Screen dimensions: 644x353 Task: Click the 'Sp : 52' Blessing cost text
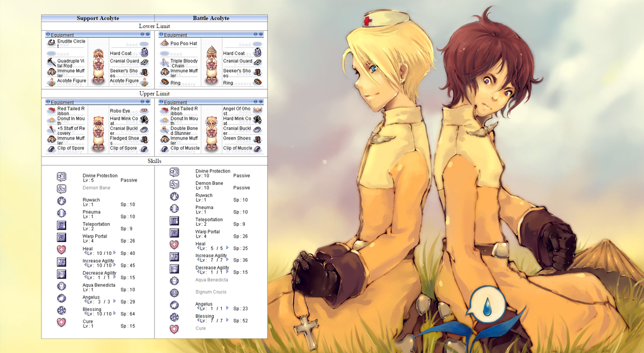[x=241, y=321]
